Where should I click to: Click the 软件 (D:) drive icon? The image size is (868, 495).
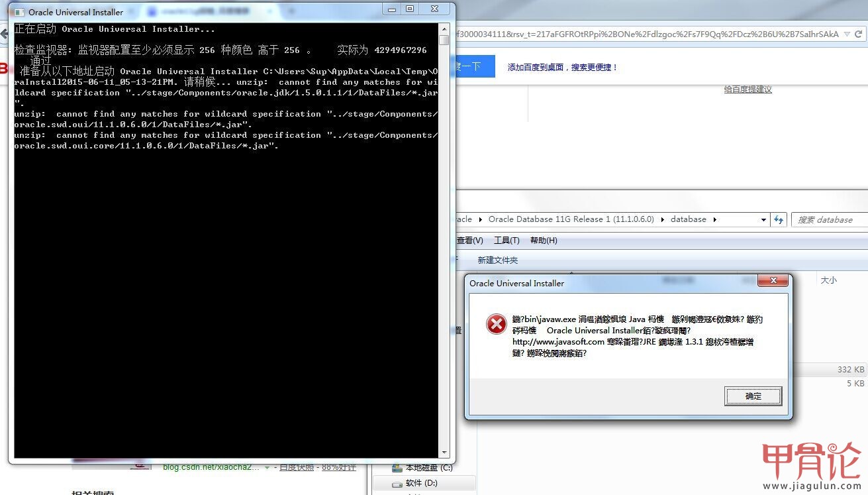(x=397, y=484)
